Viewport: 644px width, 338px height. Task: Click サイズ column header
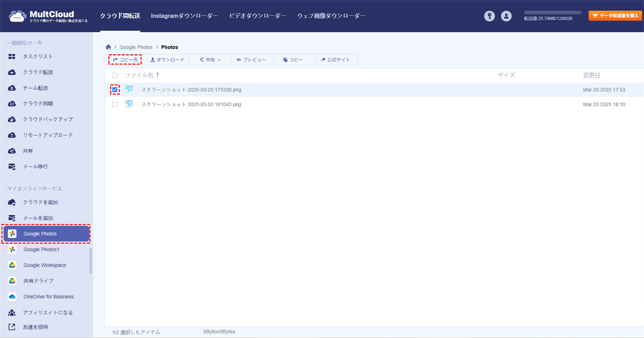506,75
